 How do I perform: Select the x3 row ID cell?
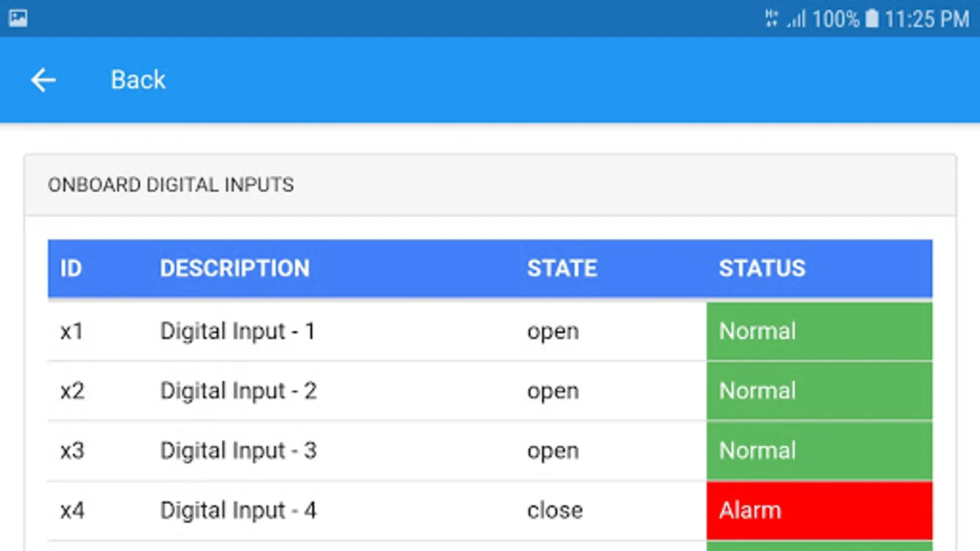point(72,451)
